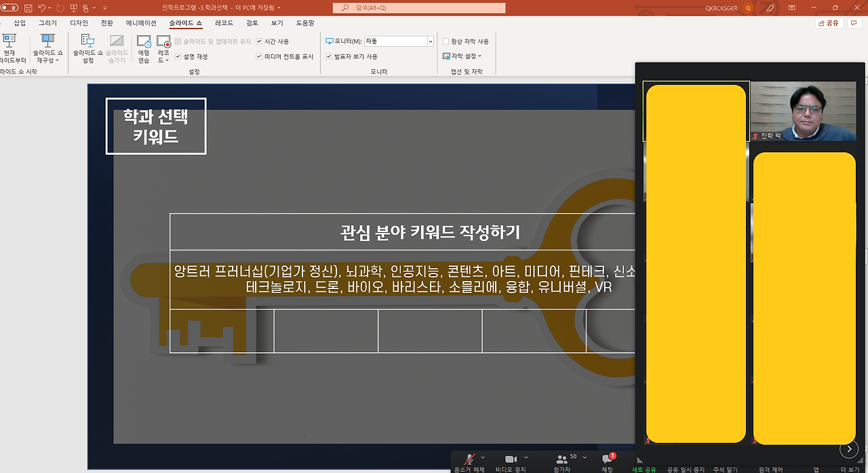868x473 pixels.
Task: Click 찬황 박 video thumbnail in Zoom
Action: (x=803, y=111)
